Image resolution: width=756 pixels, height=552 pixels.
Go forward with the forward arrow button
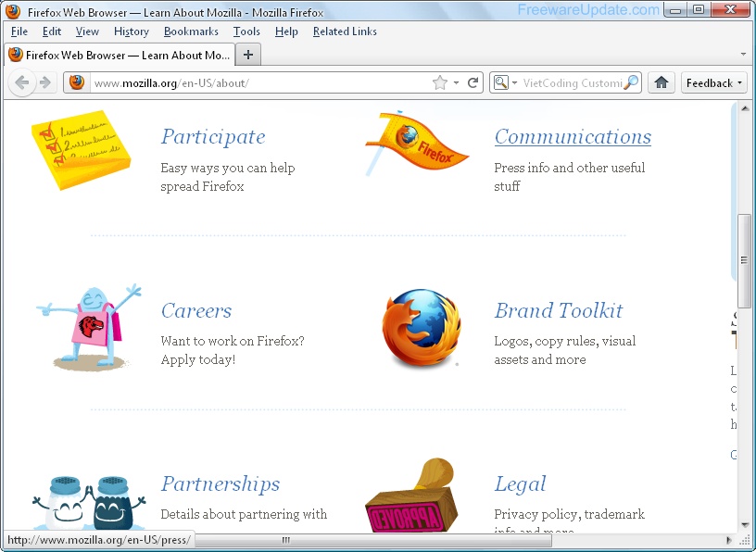[45, 83]
